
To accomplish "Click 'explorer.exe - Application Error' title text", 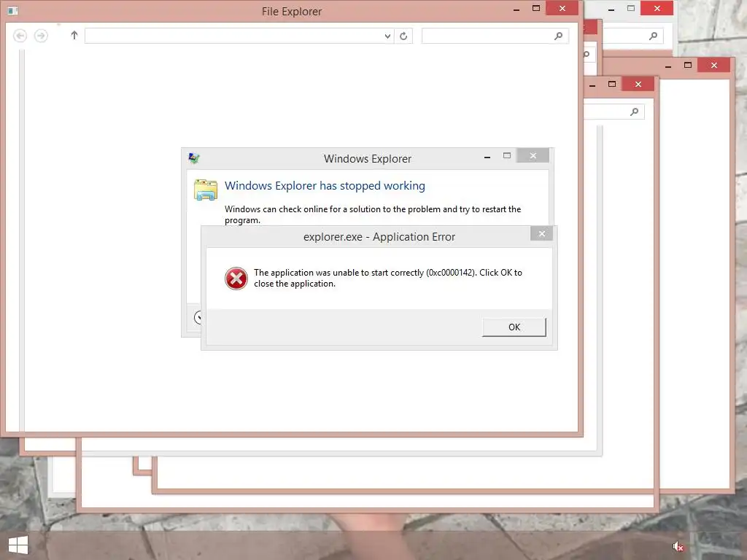I will click(379, 237).
